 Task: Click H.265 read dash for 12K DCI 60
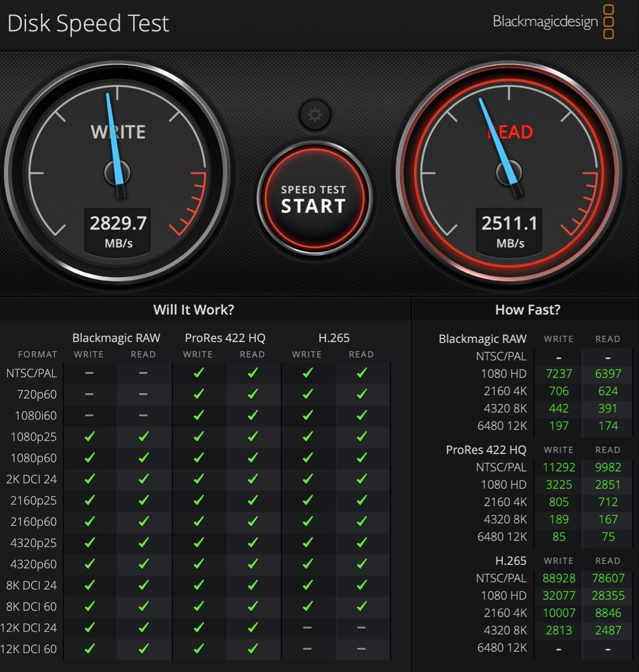pos(361,649)
